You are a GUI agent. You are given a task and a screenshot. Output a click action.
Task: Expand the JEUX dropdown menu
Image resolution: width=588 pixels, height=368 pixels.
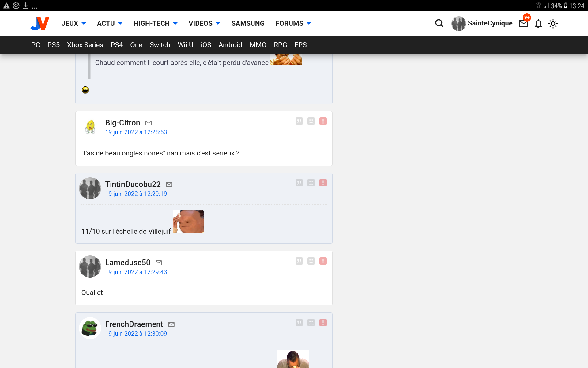pos(73,23)
